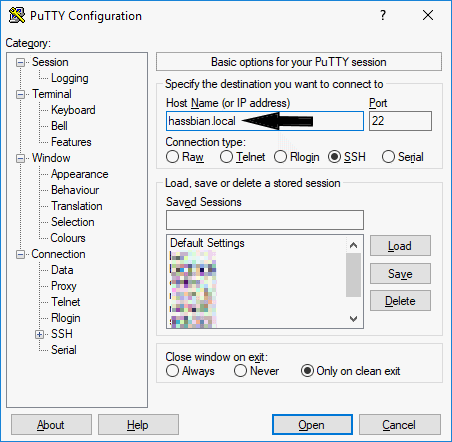This screenshot has height=442, width=452.
Task: Click the saved sessions scrollbar thumb
Action: tap(353, 275)
